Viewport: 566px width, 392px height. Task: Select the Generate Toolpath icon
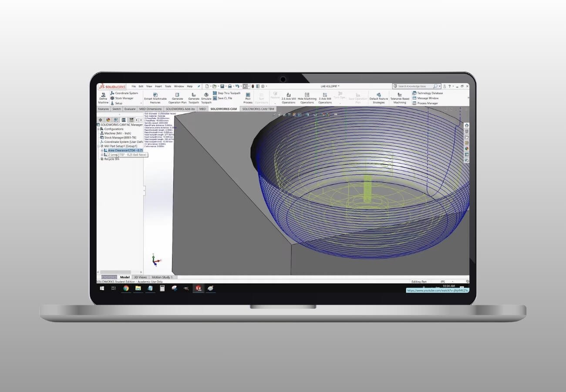click(193, 96)
